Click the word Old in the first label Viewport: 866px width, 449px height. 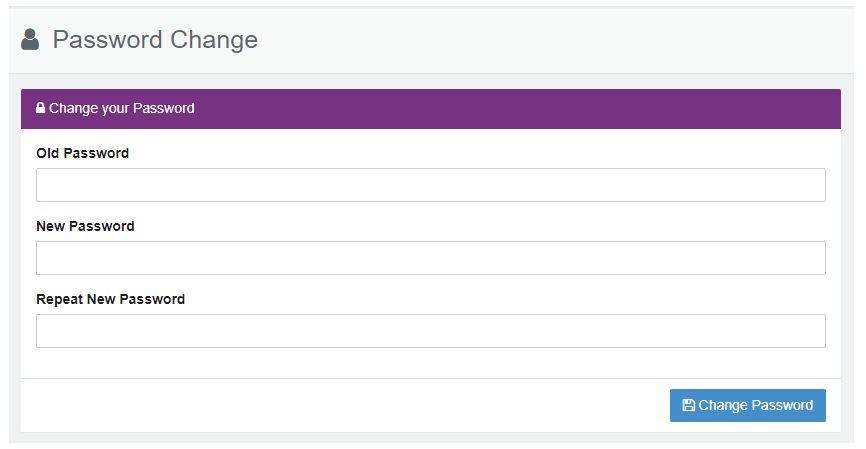tap(47, 153)
